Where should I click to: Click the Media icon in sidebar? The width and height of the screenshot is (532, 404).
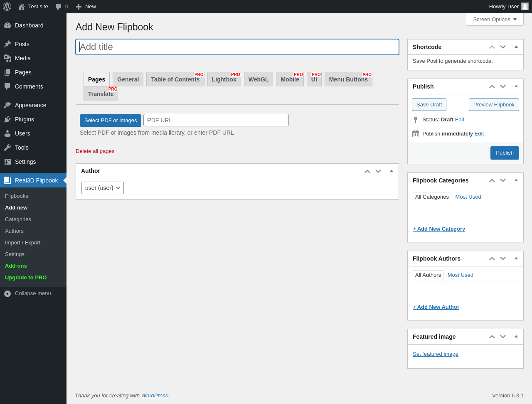(x=7, y=58)
